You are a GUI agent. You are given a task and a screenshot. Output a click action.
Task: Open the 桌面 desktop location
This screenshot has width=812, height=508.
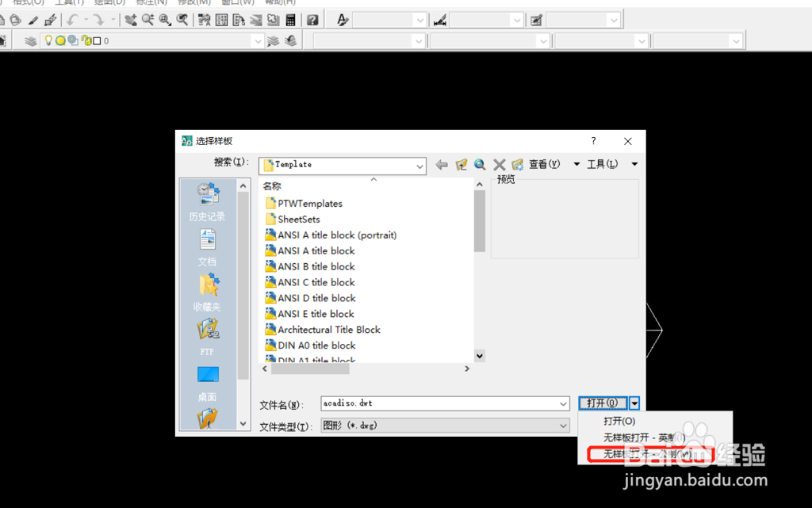[207, 384]
